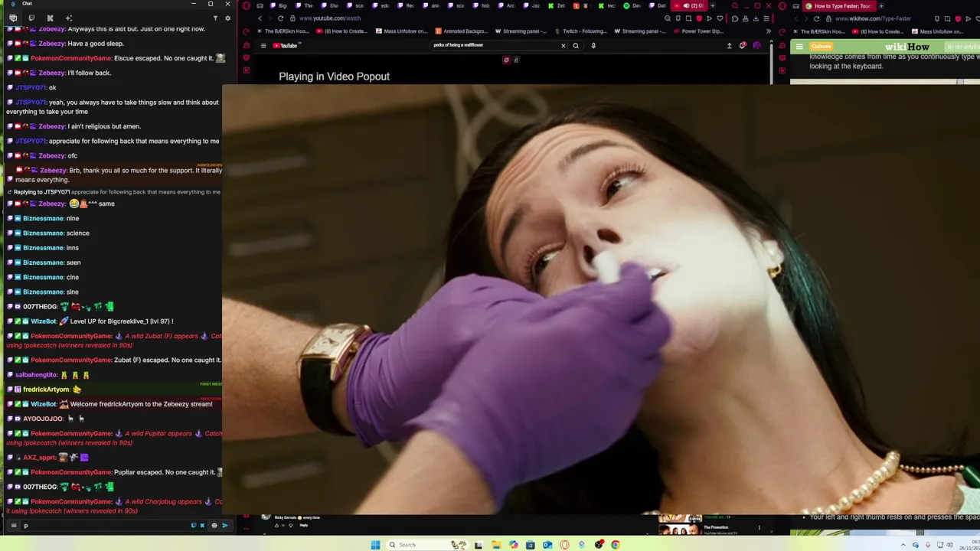Switch to the Kick chat tab
This screenshot has height=551, width=980.
click(50, 18)
